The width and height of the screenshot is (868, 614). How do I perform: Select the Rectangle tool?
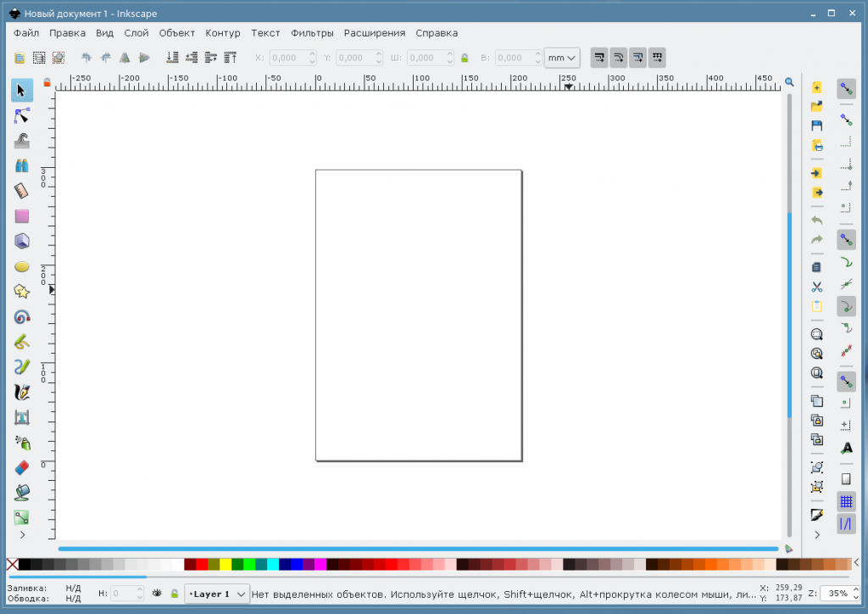tap(21, 216)
